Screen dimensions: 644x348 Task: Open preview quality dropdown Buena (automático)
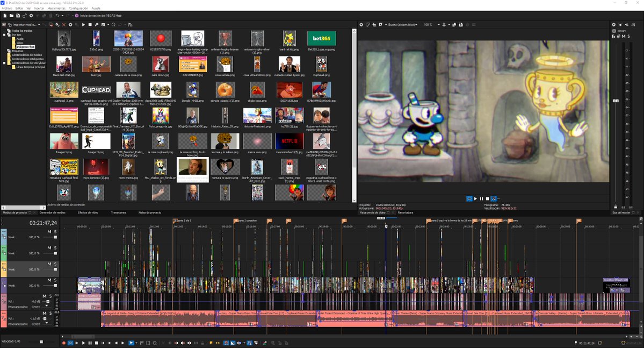[402, 25]
